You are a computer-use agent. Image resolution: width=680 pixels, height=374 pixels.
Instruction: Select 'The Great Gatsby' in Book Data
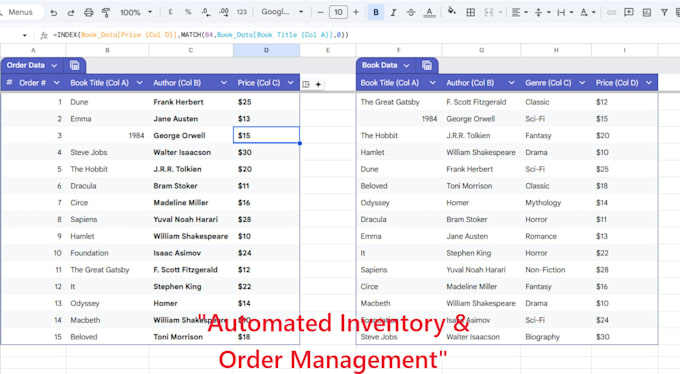[x=390, y=102]
